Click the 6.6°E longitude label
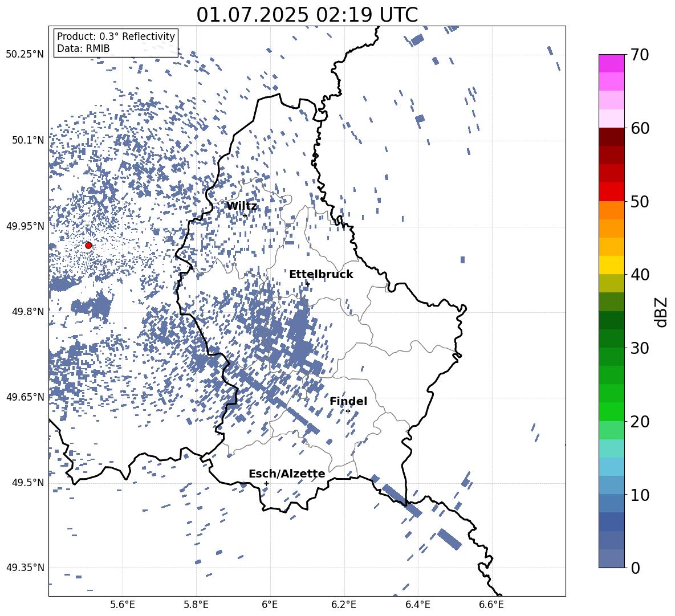The width and height of the screenshot is (675, 616). coord(491,605)
